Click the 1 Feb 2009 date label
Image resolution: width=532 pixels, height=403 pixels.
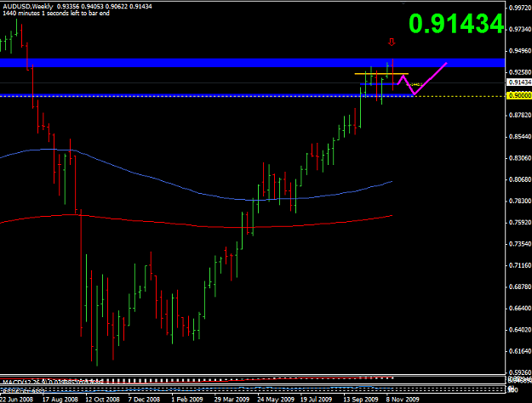[187, 400]
